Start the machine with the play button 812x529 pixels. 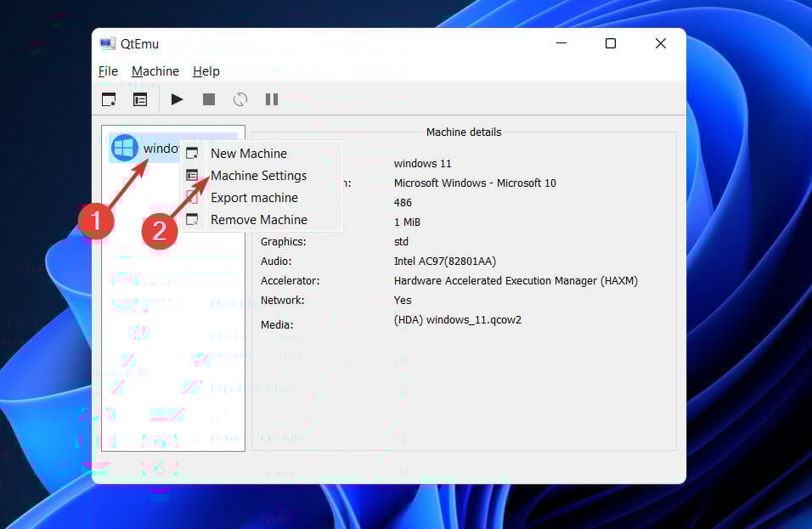[x=177, y=99]
